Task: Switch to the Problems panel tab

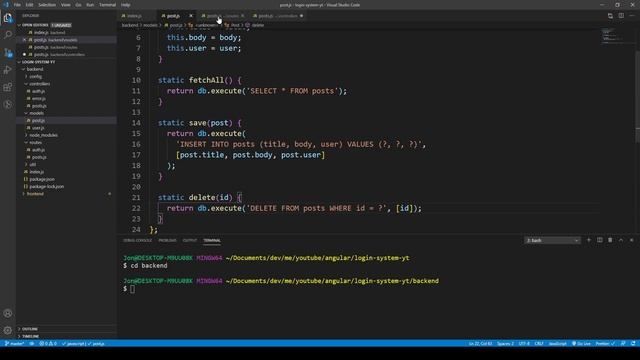Action: [x=167, y=240]
